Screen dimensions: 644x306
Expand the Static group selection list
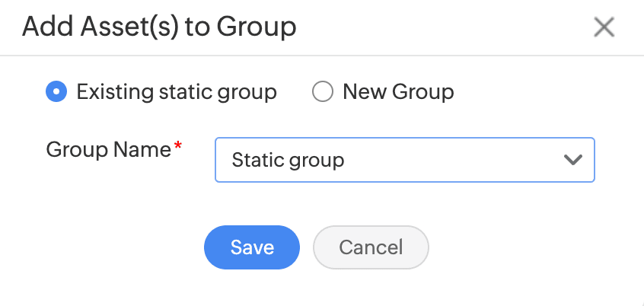tap(404, 160)
